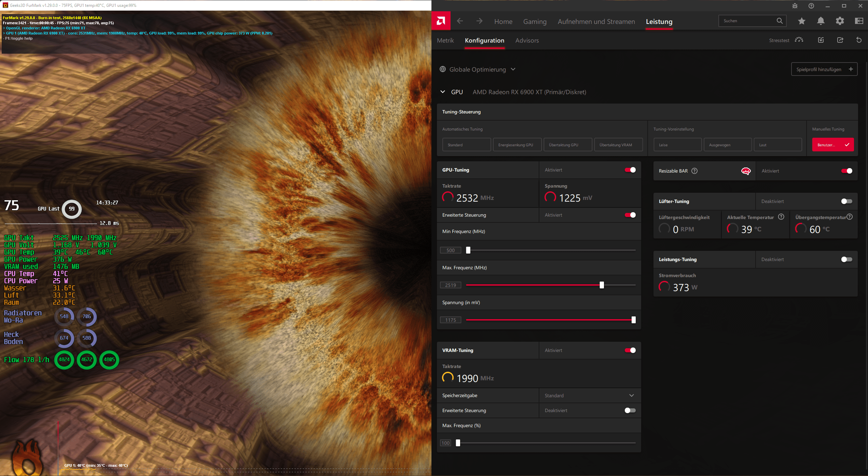Enable the Lüfter-Tuning toggle
Image resolution: width=868 pixels, height=476 pixels.
pos(846,201)
